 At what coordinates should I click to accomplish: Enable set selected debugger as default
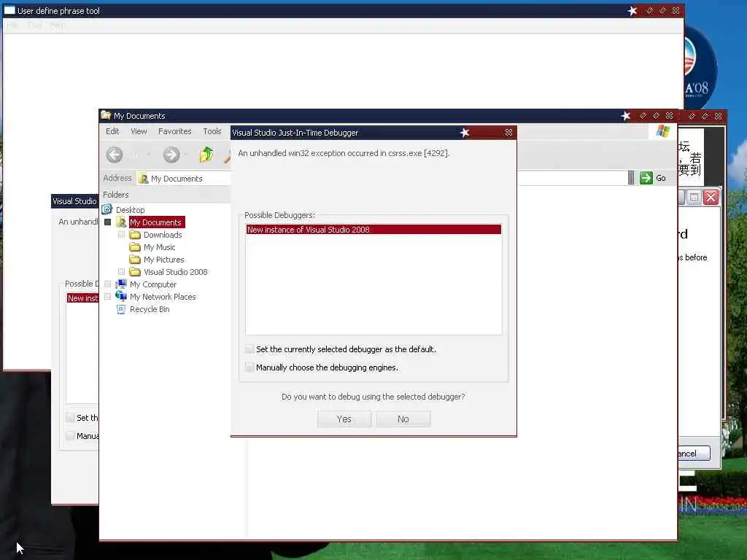[249, 349]
